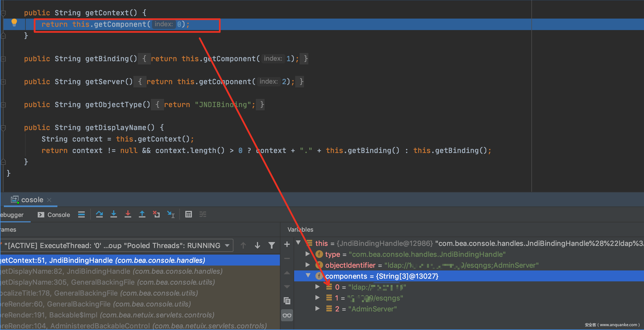Click the New Watch plus icon
This screenshot has width=644, height=330.
pos(287,244)
